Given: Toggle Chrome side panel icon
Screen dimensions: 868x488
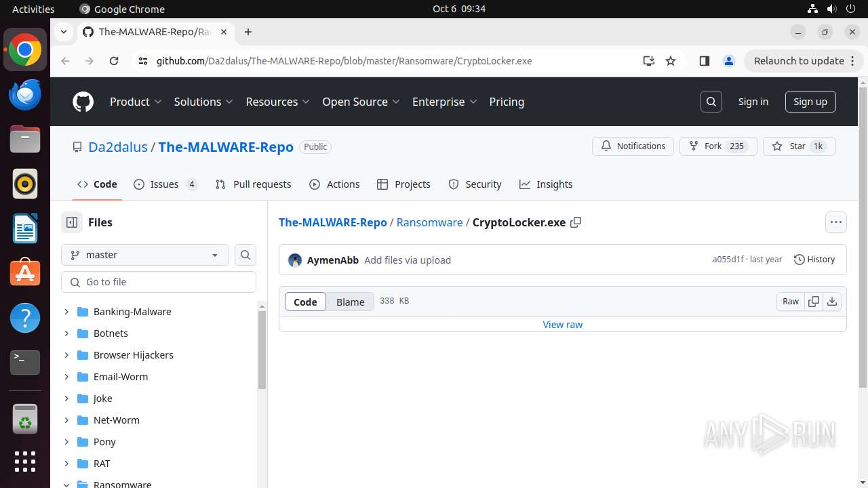Looking at the screenshot, I should coord(704,61).
